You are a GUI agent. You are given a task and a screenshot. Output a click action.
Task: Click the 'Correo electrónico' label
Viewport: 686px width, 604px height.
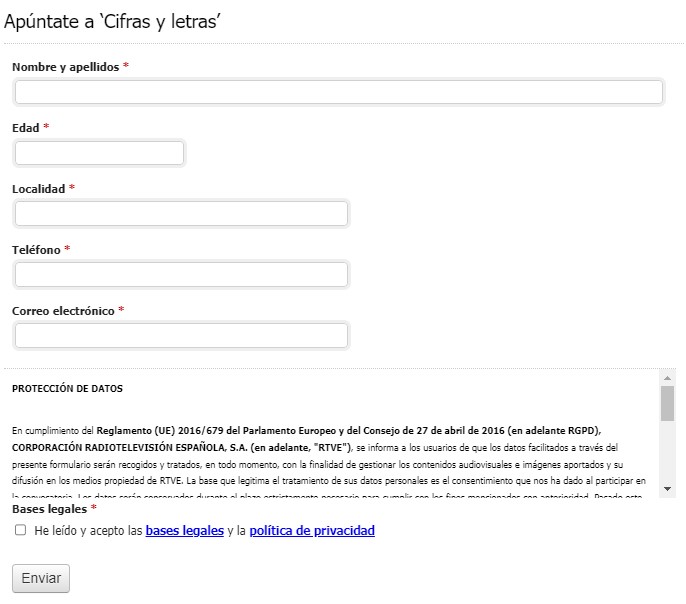(x=63, y=311)
